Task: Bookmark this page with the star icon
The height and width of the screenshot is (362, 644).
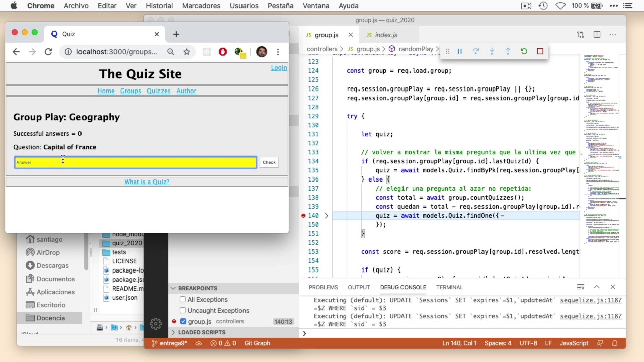Action: pyautogui.click(x=187, y=52)
